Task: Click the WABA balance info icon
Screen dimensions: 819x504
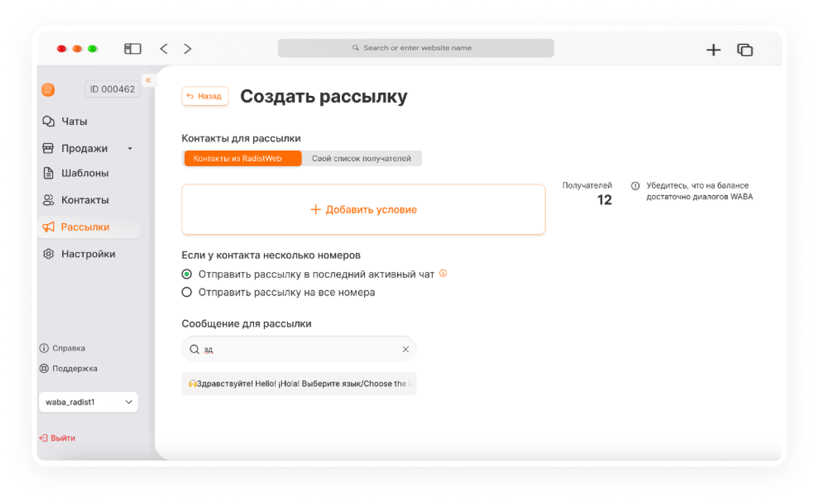Action: (635, 186)
